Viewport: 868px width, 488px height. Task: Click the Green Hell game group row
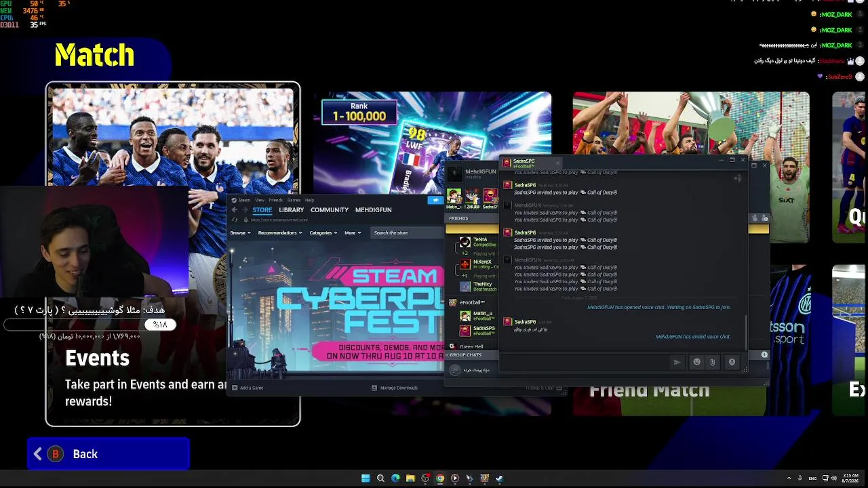[472, 346]
